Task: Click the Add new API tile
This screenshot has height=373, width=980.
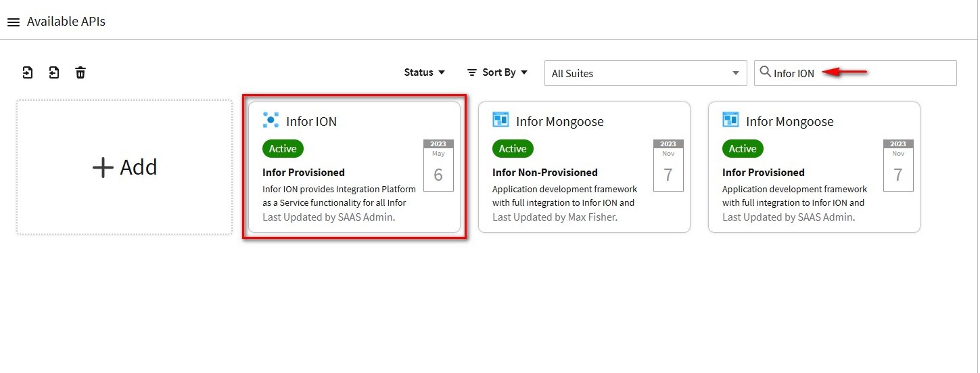Action: (124, 167)
